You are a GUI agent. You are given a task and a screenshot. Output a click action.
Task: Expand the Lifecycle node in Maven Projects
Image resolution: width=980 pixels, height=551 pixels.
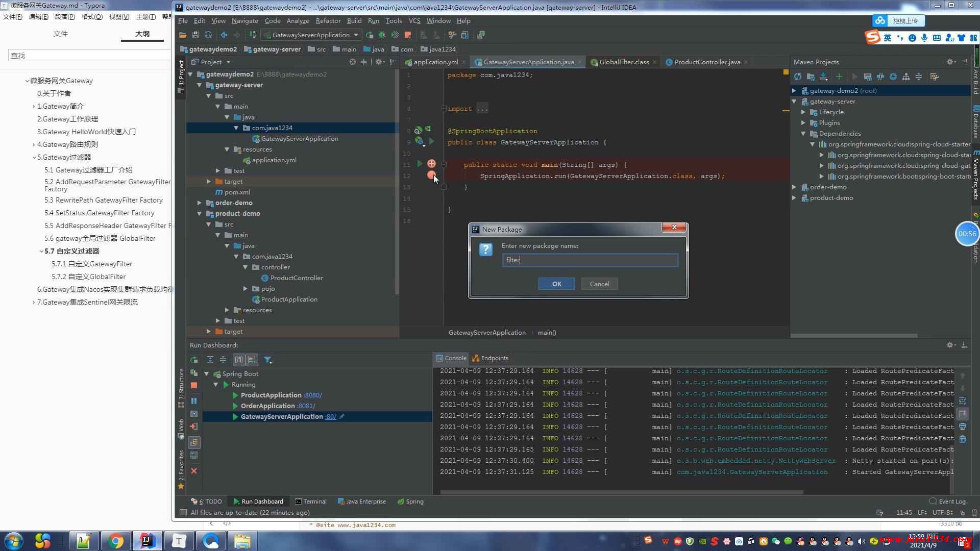click(803, 112)
